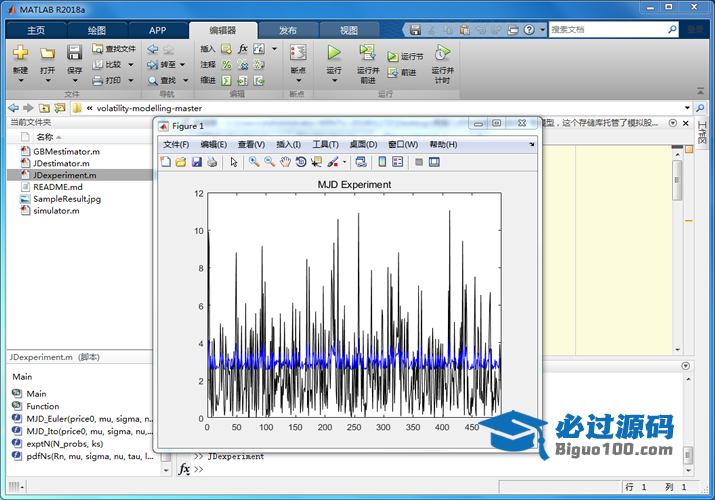Click exptN(N_probs, ks) in details panel

click(x=64, y=443)
